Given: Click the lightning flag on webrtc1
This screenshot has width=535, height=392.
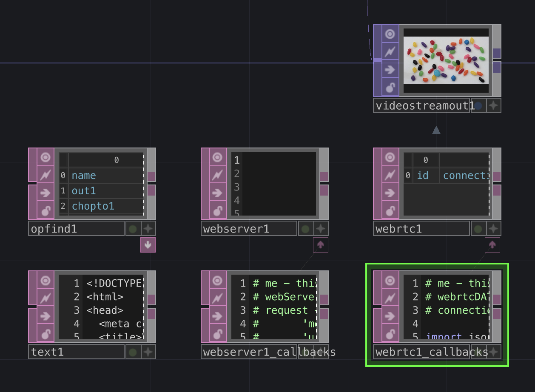Looking at the screenshot, I should pyautogui.click(x=390, y=175).
